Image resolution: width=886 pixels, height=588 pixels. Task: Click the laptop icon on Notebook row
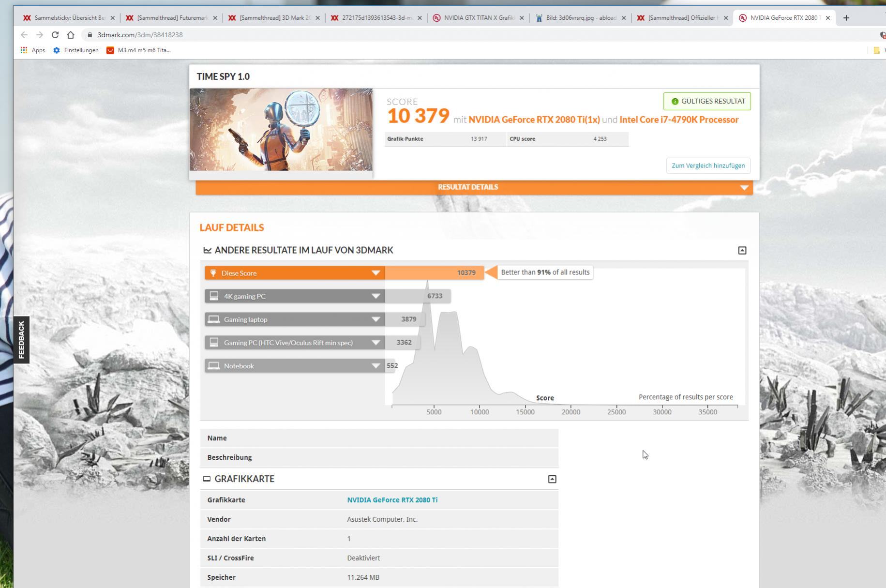pos(214,365)
